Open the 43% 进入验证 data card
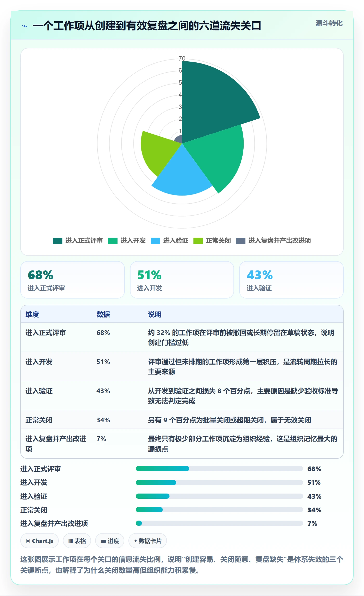 pyautogui.click(x=291, y=280)
